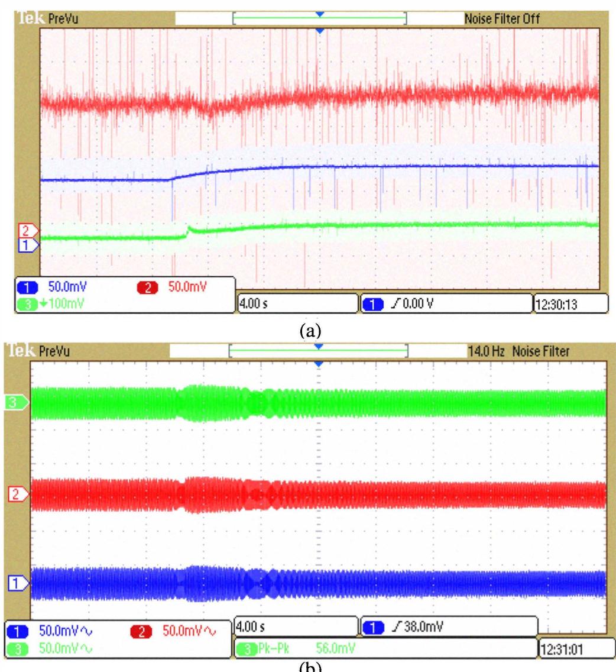The height and width of the screenshot is (672, 616).
Task: Click channel 2 50.0mV reading, top scope
Action: (x=187, y=287)
